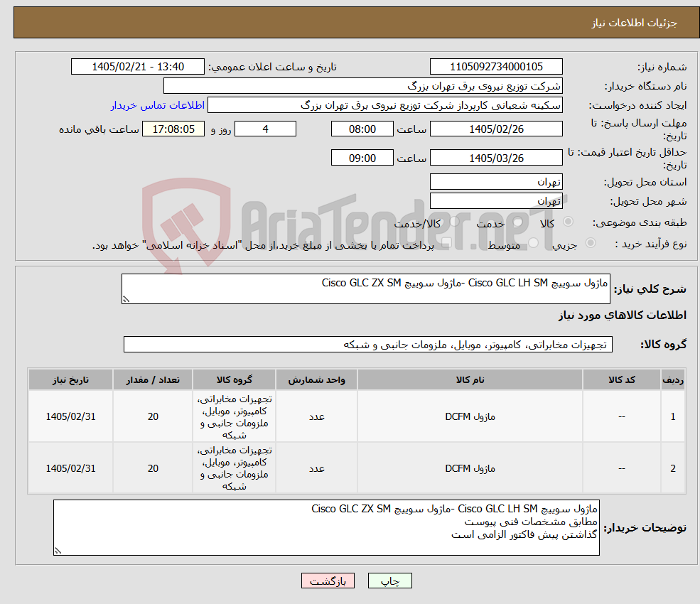The height and width of the screenshot is (604, 700).
Task: Click the Islamic treasury payment note text
Action: pyautogui.click(x=263, y=245)
